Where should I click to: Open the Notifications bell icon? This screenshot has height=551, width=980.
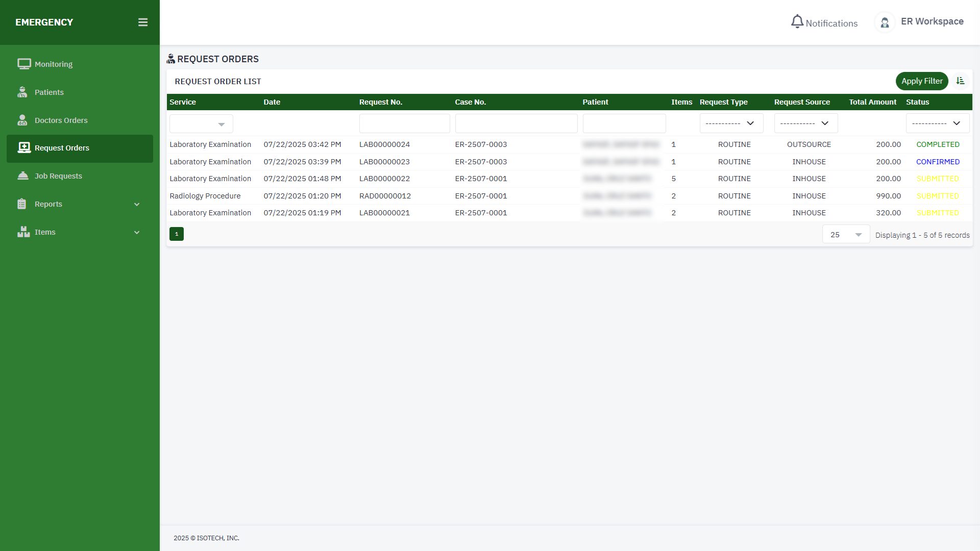click(x=797, y=22)
